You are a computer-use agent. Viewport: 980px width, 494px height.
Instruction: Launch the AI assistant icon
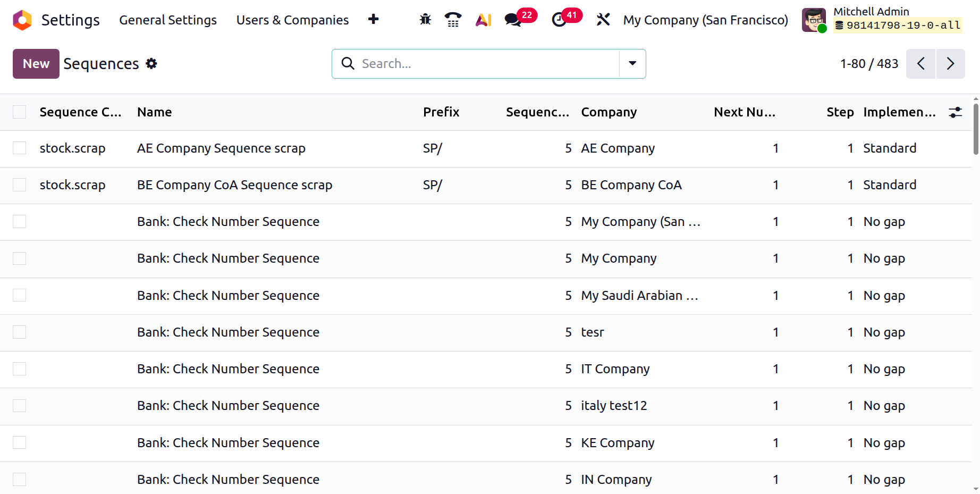point(483,20)
